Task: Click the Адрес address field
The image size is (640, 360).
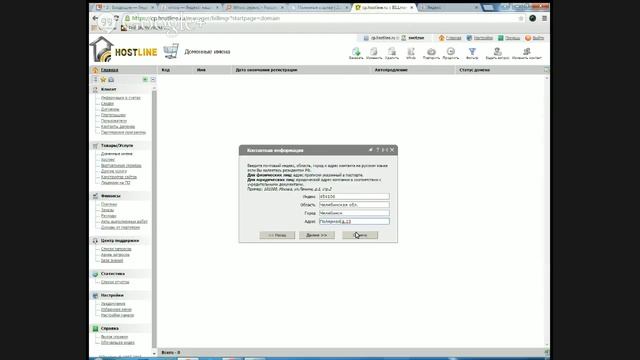Action: (354, 221)
